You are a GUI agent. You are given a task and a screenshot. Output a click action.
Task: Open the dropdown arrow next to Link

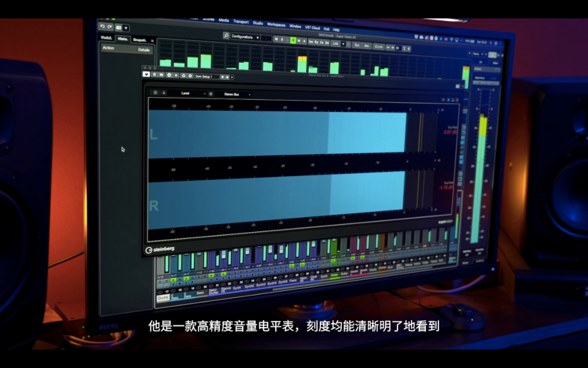[343, 44]
